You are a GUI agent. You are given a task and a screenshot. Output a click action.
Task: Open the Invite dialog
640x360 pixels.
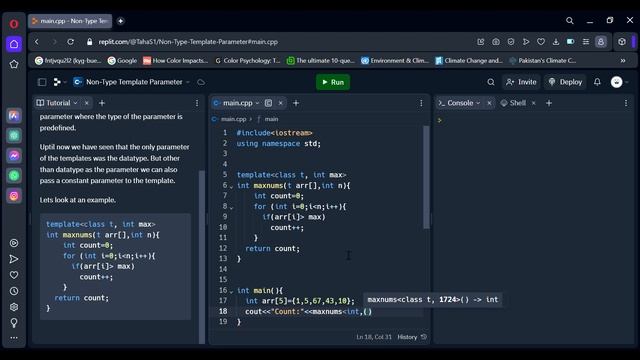pyautogui.click(x=521, y=82)
